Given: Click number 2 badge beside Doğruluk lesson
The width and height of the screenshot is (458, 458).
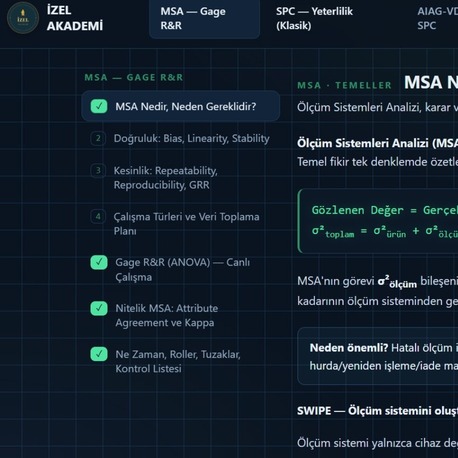Looking at the screenshot, I should click(x=98, y=138).
